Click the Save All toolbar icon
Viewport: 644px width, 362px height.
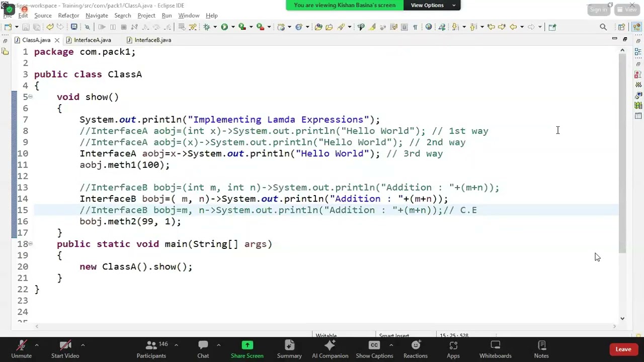(36, 27)
